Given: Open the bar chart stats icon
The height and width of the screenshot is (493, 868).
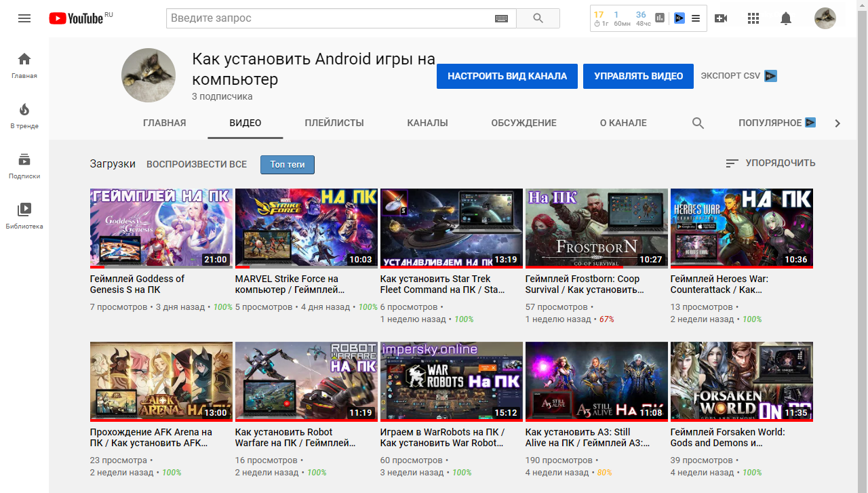Looking at the screenshot, I should (x=660, y=18).
